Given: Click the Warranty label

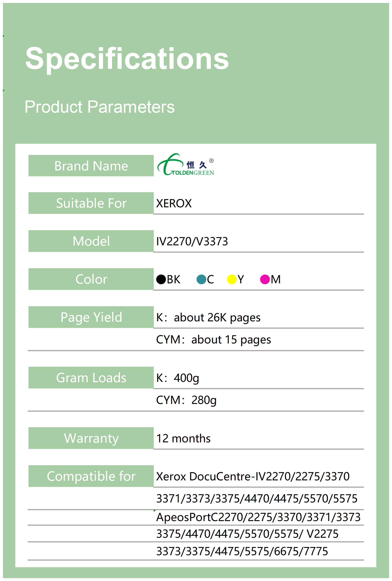Looking at the screenshot, I should [91, 438].
